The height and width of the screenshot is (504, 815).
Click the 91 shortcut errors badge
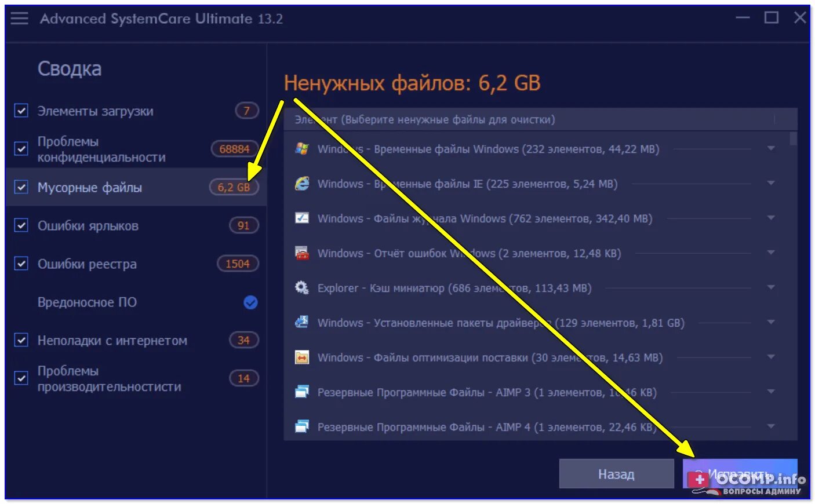(x=243, y=225)
